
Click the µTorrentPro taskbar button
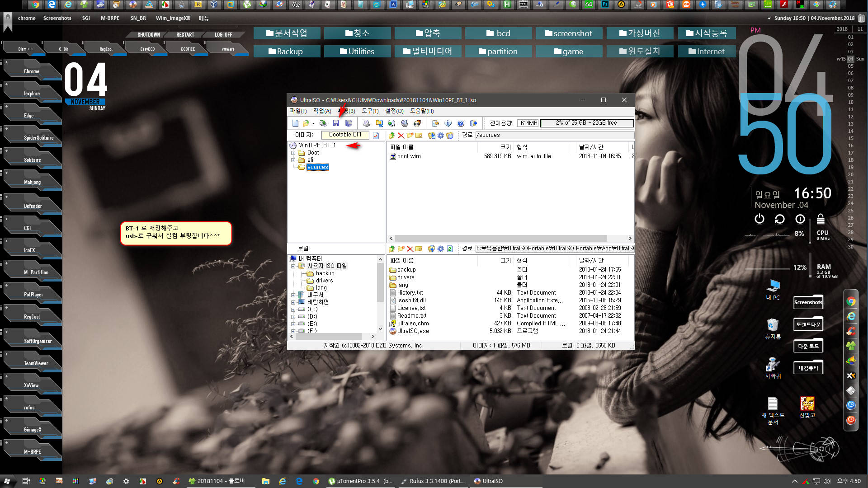(361, 481)
